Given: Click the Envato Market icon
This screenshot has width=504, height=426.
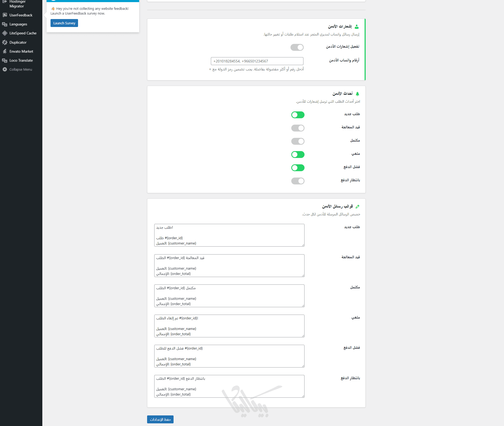Looking at the screenshot, I should pos(5,51).
